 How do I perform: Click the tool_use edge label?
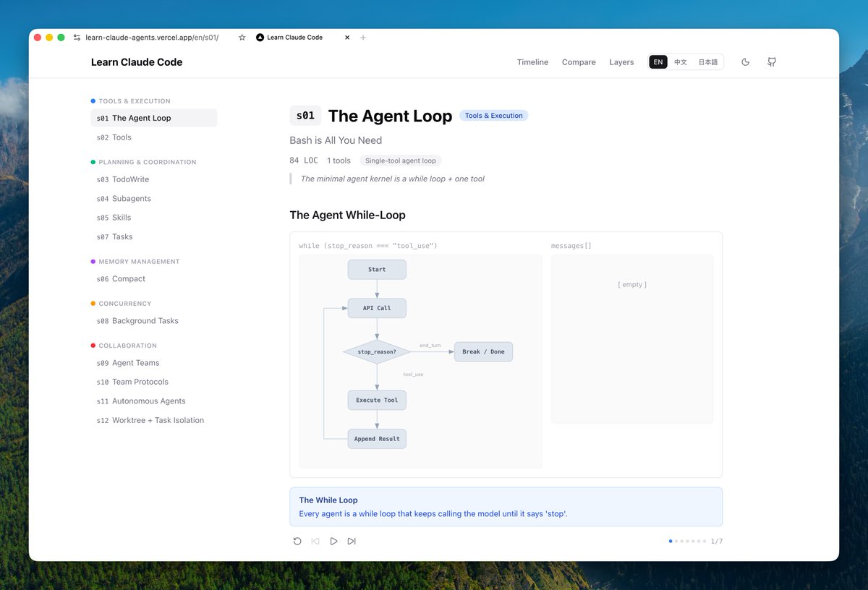413,375
